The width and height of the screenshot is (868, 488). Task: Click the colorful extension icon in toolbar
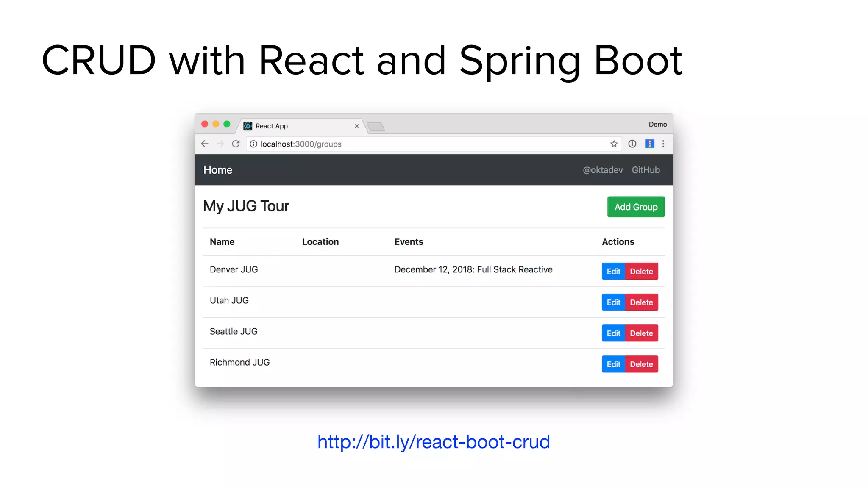pyautogui.click(x=649, y=144)
